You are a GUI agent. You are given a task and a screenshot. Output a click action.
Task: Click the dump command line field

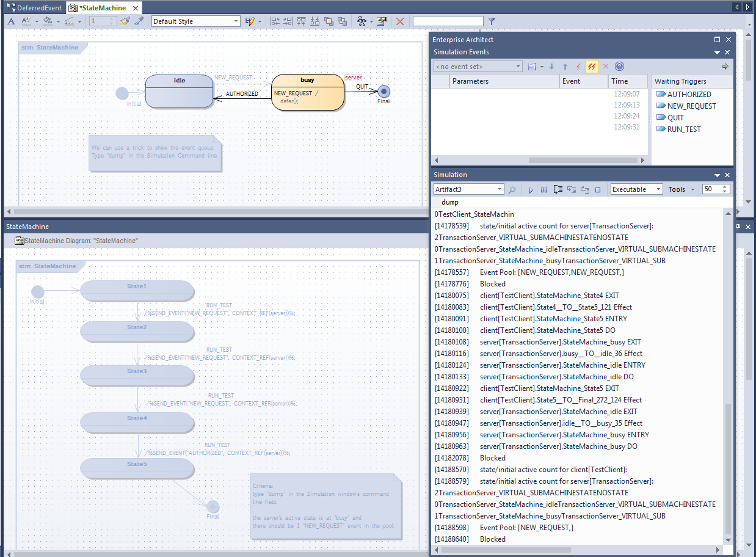(580, 202)
